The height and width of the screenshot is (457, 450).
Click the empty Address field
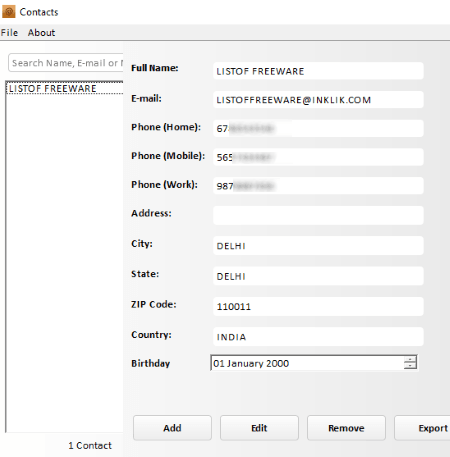tap(318, 215)
